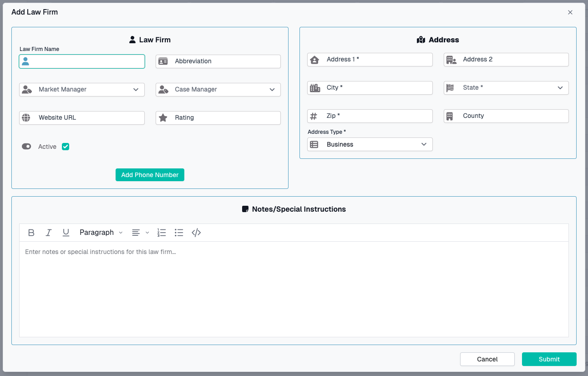Change the Business address type dropdown
The image size is (588, 376).
point(370,144)
